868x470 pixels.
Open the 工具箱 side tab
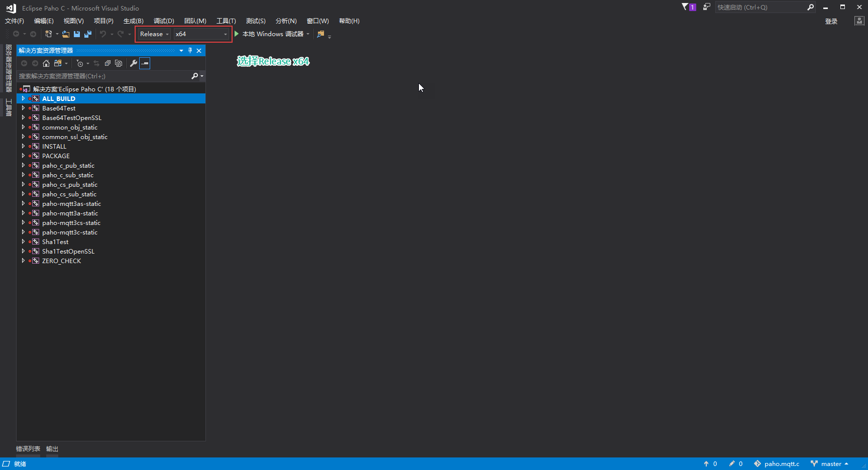click(9, 107)
